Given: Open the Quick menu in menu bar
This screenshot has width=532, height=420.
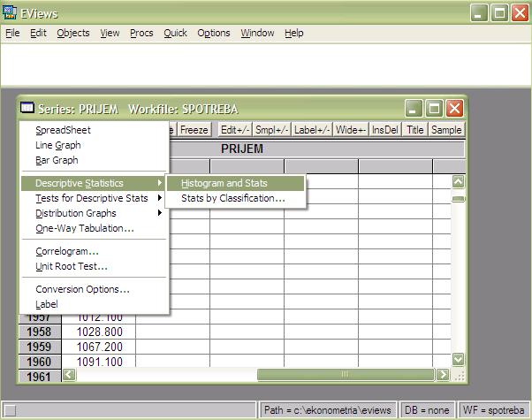Looking at the screenshot, I should pos(175,33).
